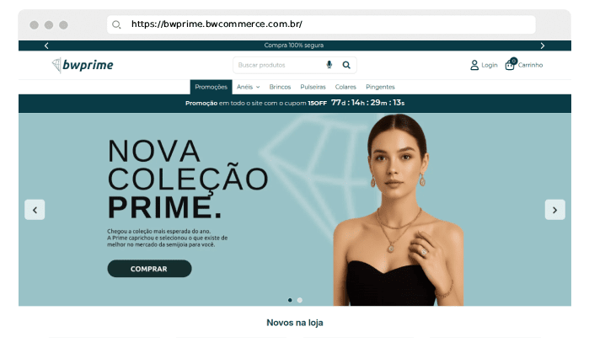The image size is (589, 364).
Task: Click the COMPRAR button on banner
Action: coord(149,269)
